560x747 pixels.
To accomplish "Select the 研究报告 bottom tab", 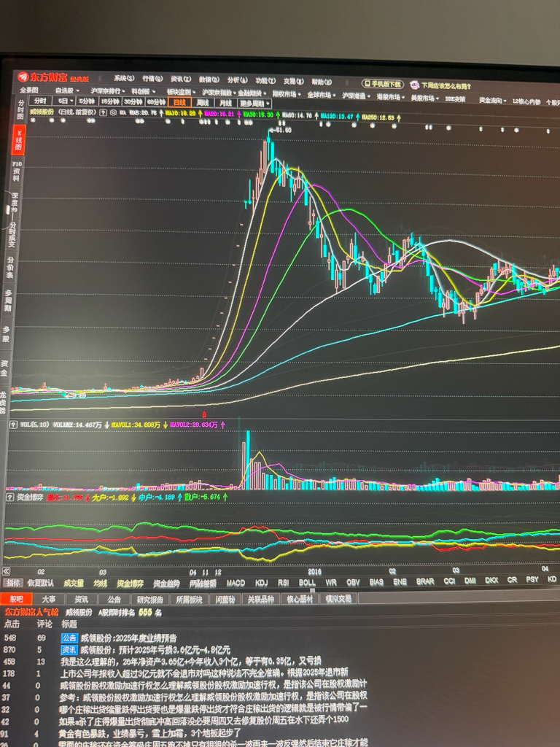I will (150, 600).
